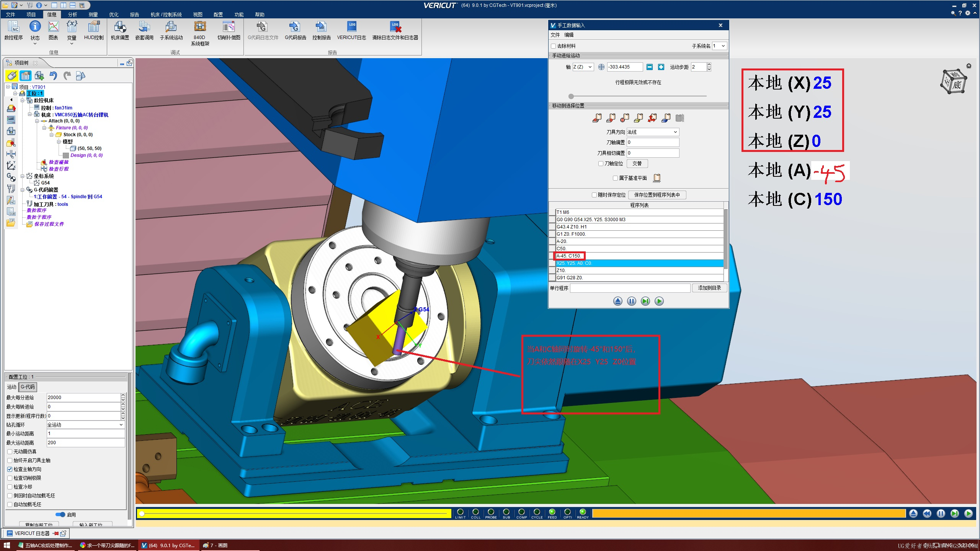
Task: Toggle the 启用 switch
Action: [x=60, y=515]
